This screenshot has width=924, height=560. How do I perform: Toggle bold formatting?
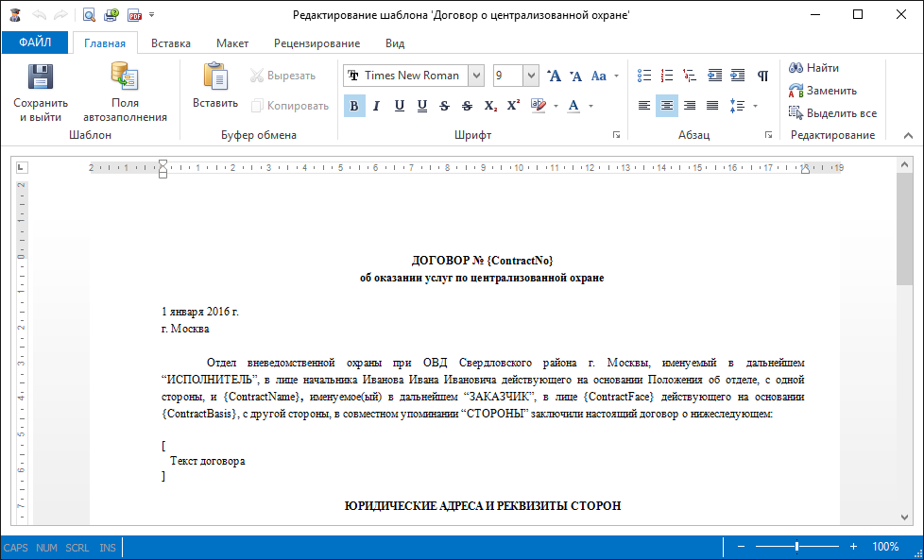coord(354,106)
